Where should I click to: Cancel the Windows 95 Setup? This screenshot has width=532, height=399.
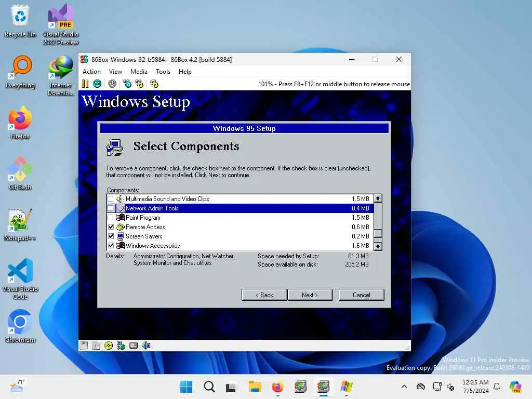(362, 295)
